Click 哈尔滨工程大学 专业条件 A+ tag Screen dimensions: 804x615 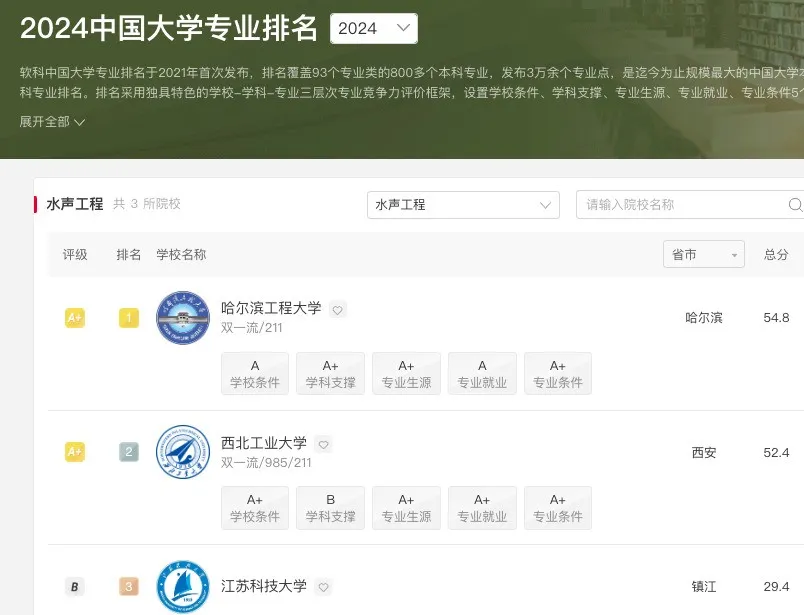click(x=558, y=373)
